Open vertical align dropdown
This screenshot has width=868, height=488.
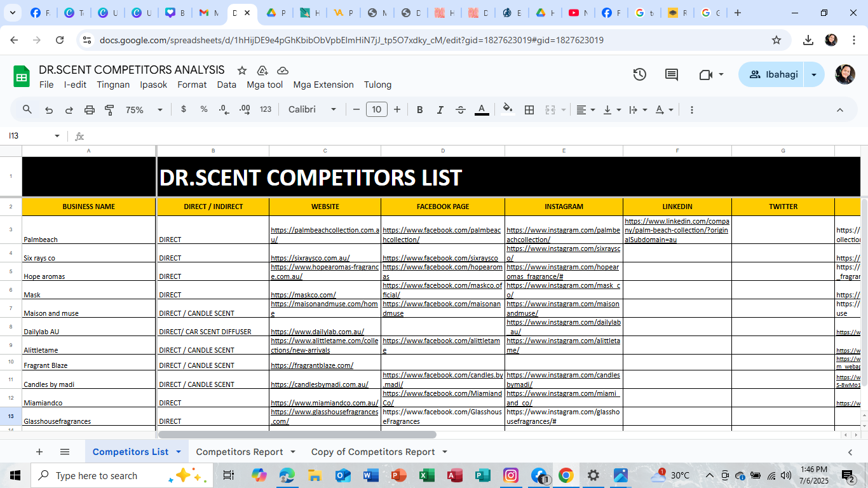point(611,110)
